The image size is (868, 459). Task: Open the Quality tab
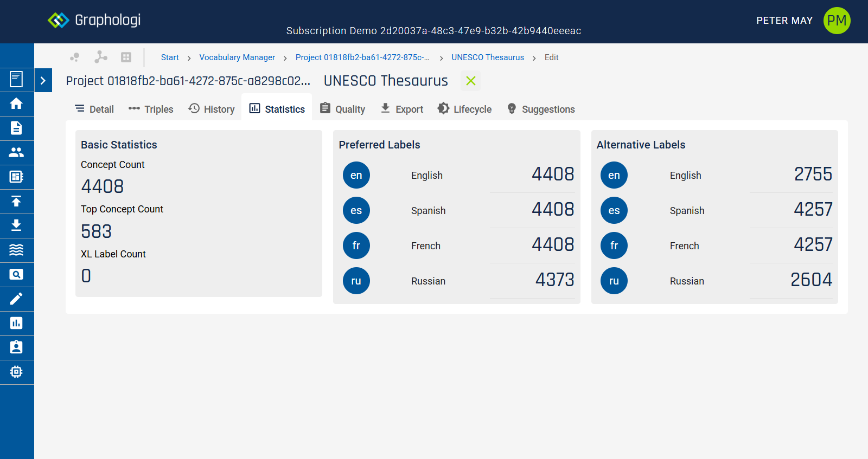[342, 109]
